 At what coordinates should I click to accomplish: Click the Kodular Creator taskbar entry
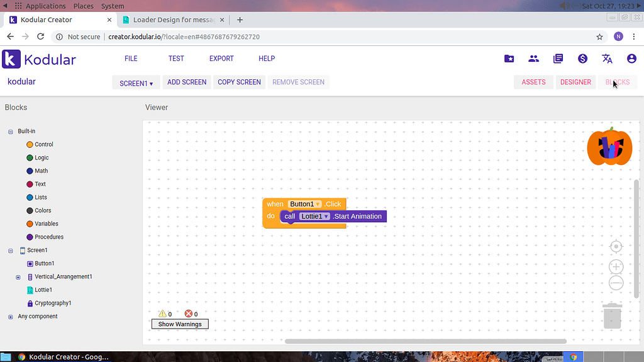click(x=64, y=357)
